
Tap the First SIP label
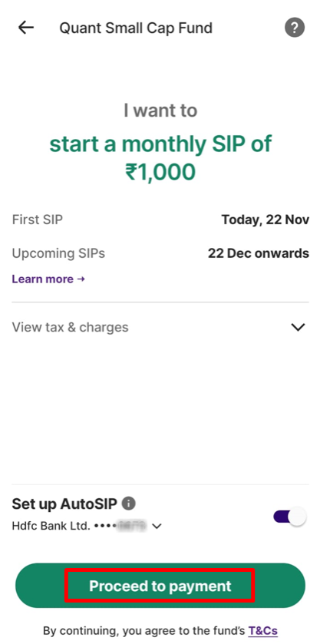38,220
